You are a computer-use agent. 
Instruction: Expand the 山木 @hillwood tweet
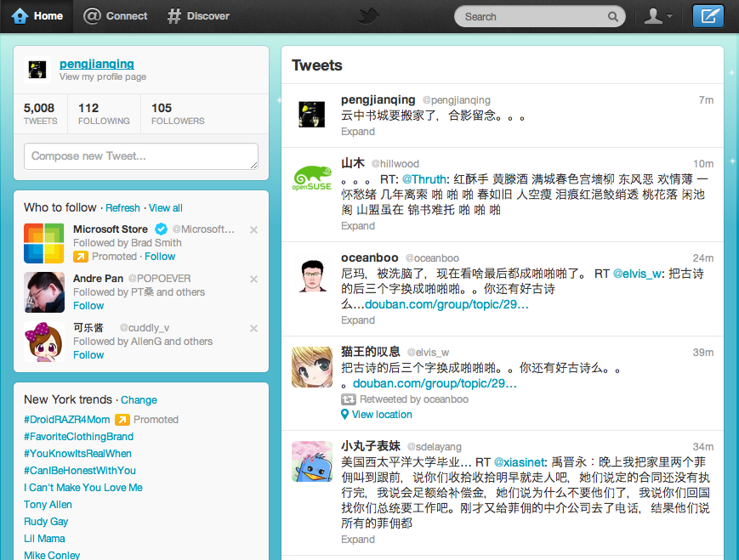[358, 225]
